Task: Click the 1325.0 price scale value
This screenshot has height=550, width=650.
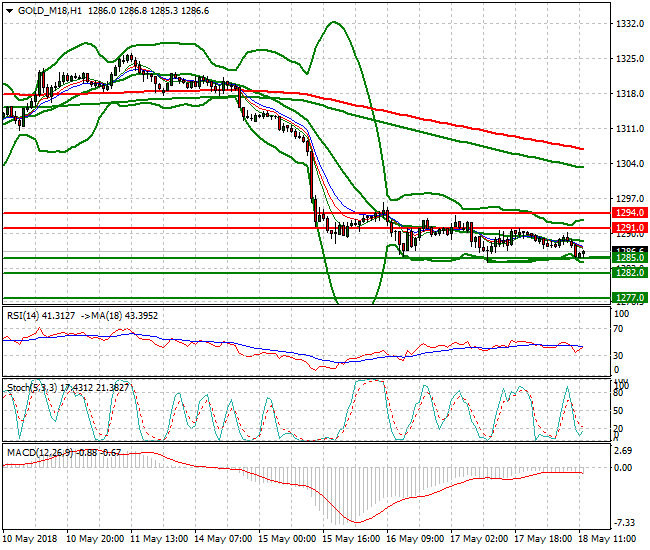Action: click(630, 58)
